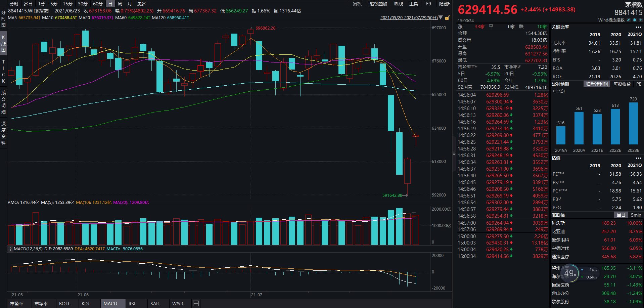Viewport: 644px width, 308px height.
Task: Select the 月 monthly chart period
Action: click(130, 4)
